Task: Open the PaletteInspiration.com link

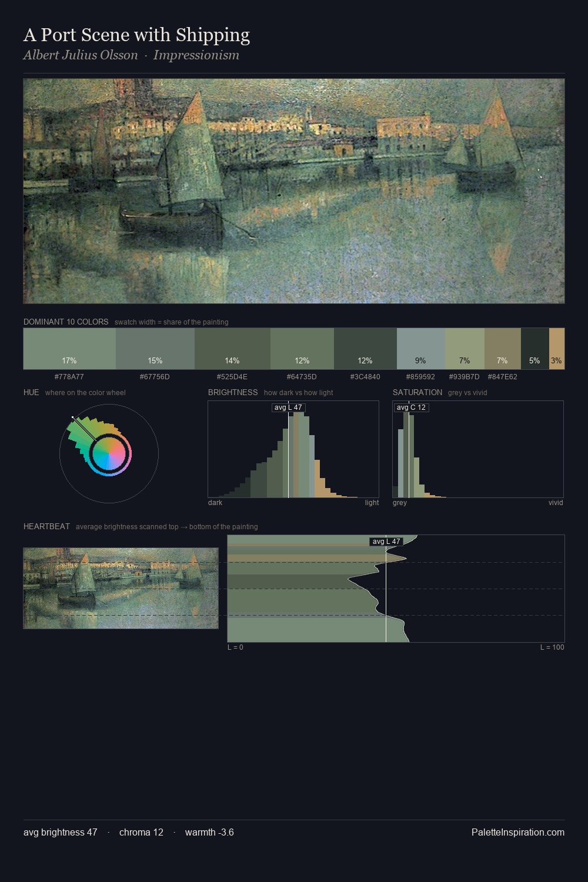Action: click(x=518, y=832)
